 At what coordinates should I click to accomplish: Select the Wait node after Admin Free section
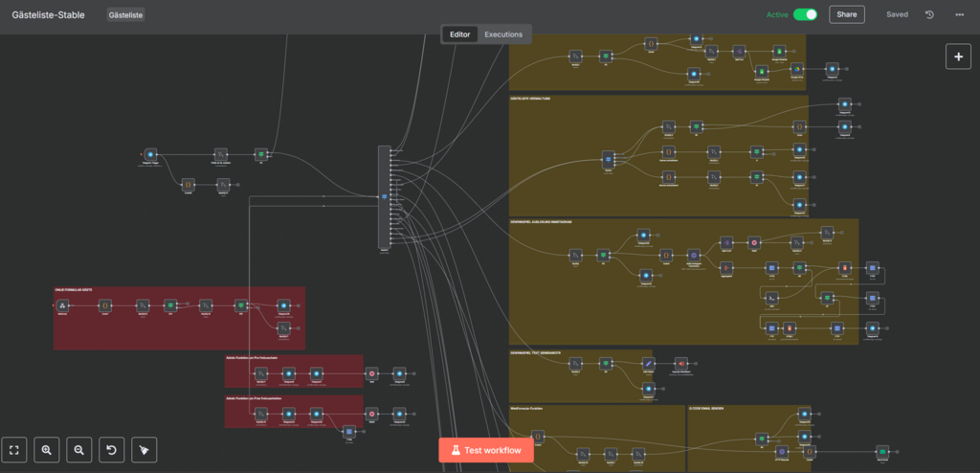[x=371, y=414]
